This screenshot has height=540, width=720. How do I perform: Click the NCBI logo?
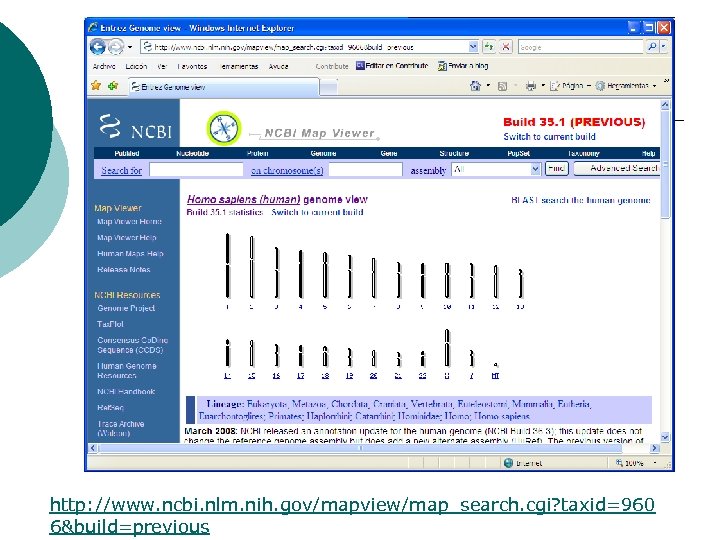[135, 126]
